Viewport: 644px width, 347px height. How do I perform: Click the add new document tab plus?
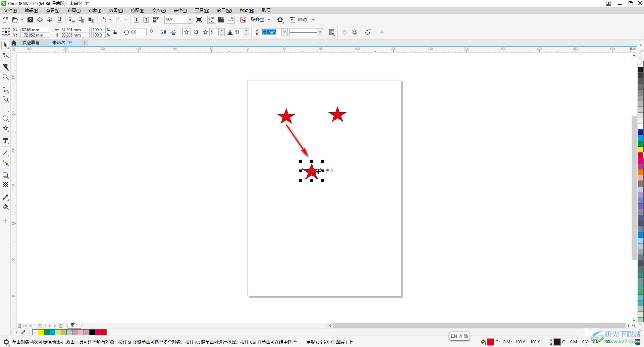coord(85,43)
